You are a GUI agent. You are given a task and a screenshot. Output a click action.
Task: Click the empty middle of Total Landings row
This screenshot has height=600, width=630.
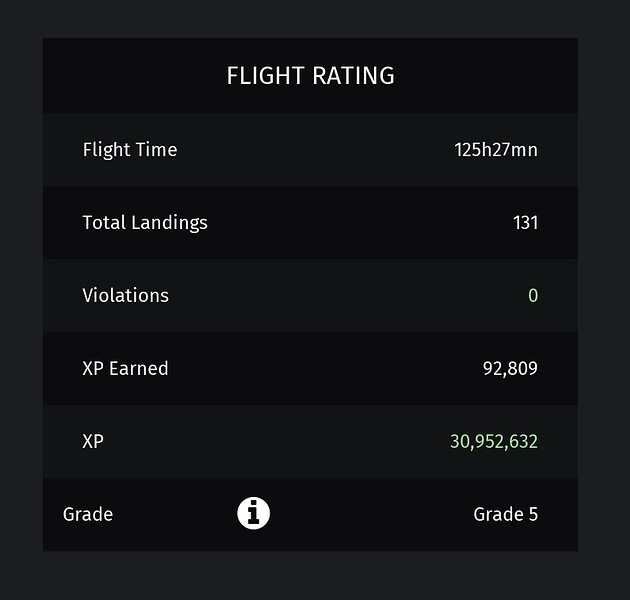coord(340,222)
